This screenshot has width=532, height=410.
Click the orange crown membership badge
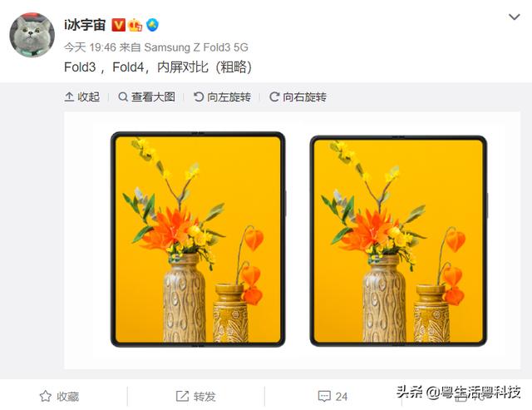(x=135, y=25)
